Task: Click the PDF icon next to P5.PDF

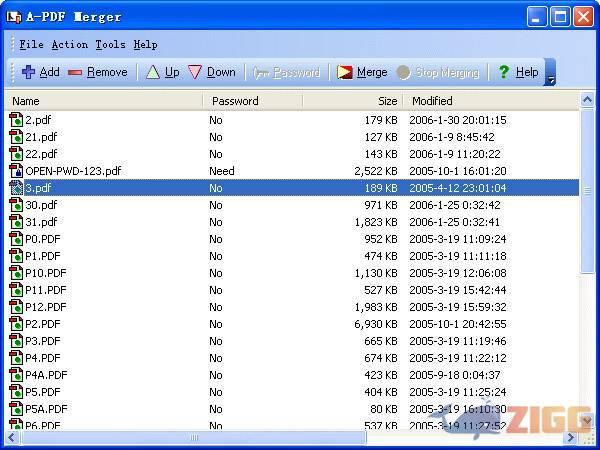Action: pos(16,392)
